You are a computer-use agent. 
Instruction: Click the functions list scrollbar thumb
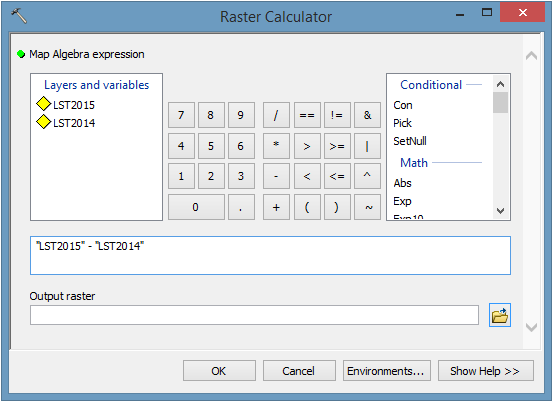pyautogui.click(x=500, y=102)
